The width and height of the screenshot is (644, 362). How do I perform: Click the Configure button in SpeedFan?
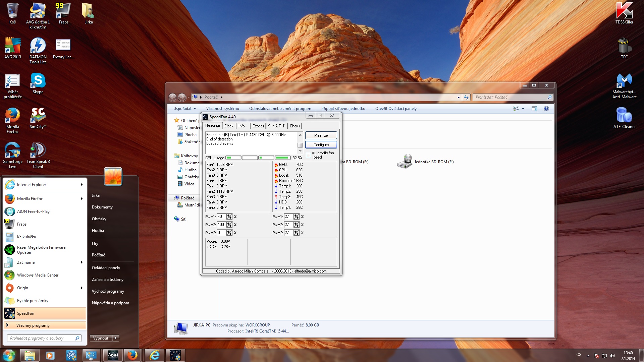[321, 145]
